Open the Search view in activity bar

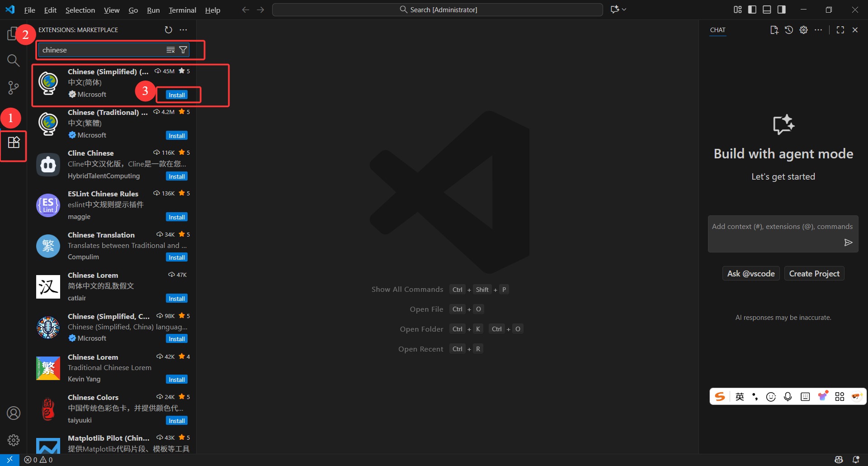click(14, 61)
